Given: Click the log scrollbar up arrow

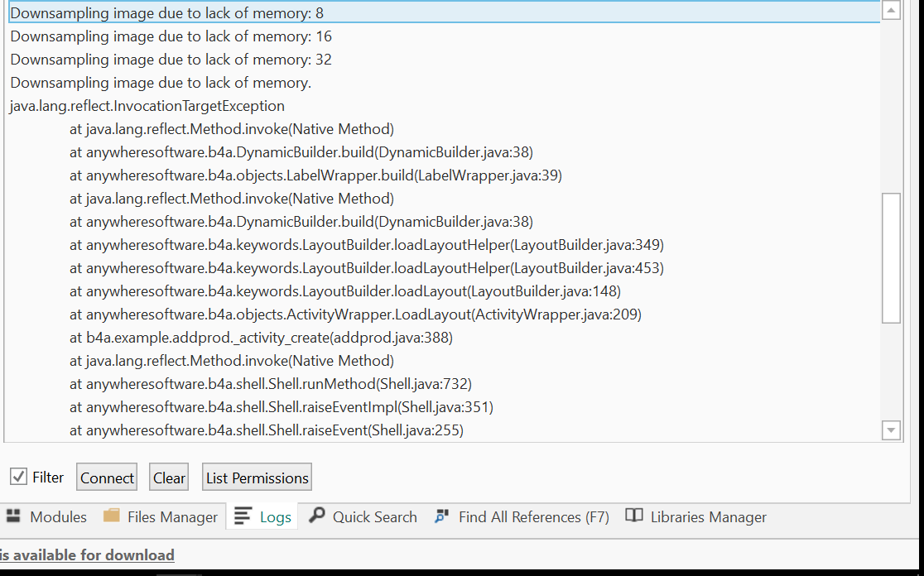Looking at the screenshot, I should (x=891, y=11).
